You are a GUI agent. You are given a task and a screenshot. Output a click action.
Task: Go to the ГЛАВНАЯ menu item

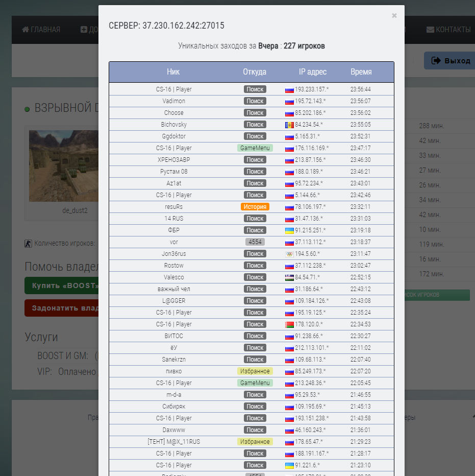coord(41,30)
